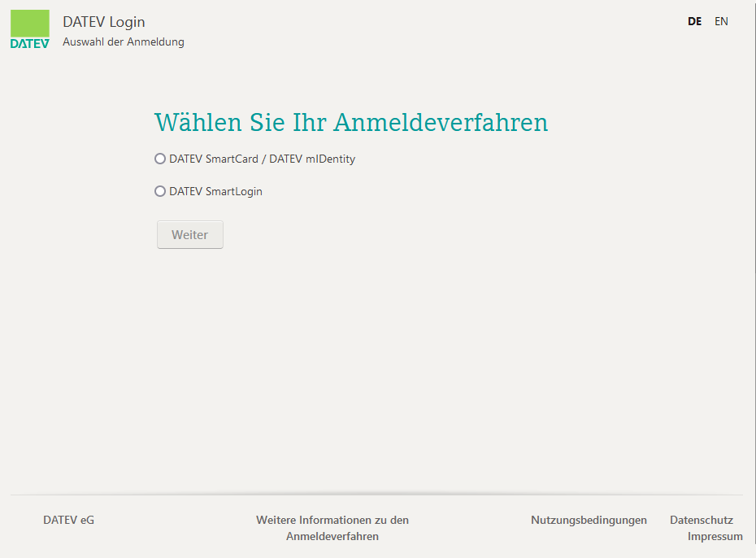Choose the SmartCard login method radio button
756x558 pixels.
coord(159,159)
